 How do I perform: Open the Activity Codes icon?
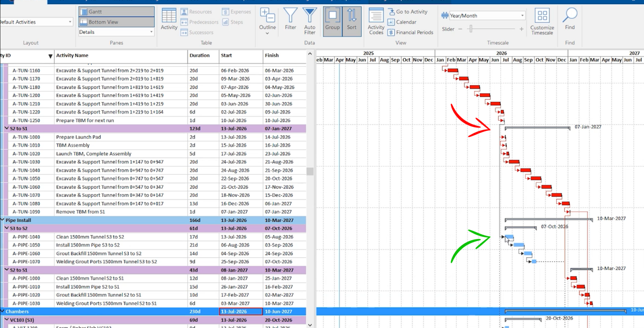coord(376,21)
